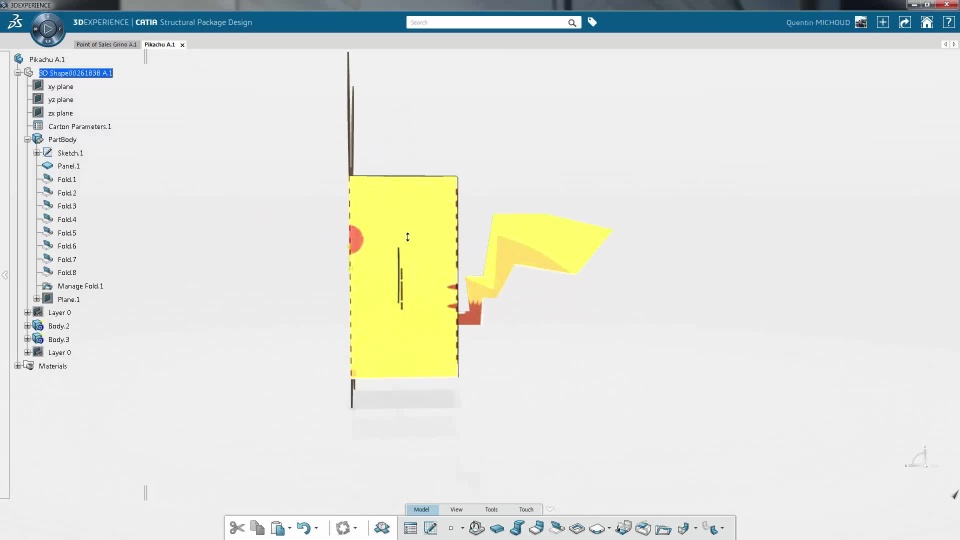
Task: Click the Copy icon in bottom toolbar
Action: [258, 528]
